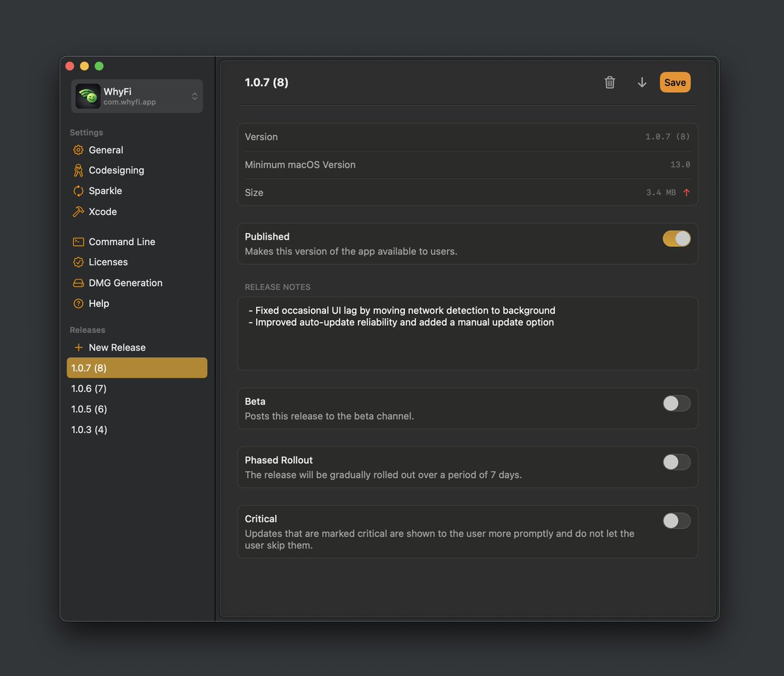Click the plus icon beside New Release

[78, 347]
